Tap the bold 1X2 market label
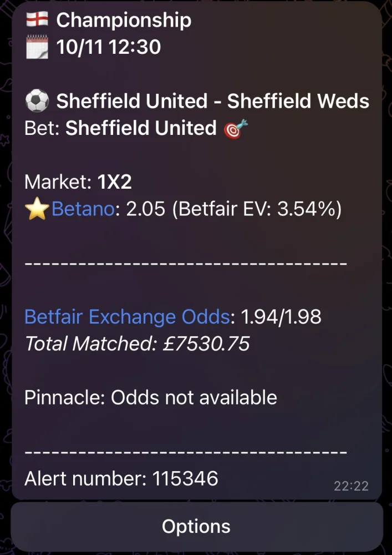392x555 pixels. coord(115,181)
